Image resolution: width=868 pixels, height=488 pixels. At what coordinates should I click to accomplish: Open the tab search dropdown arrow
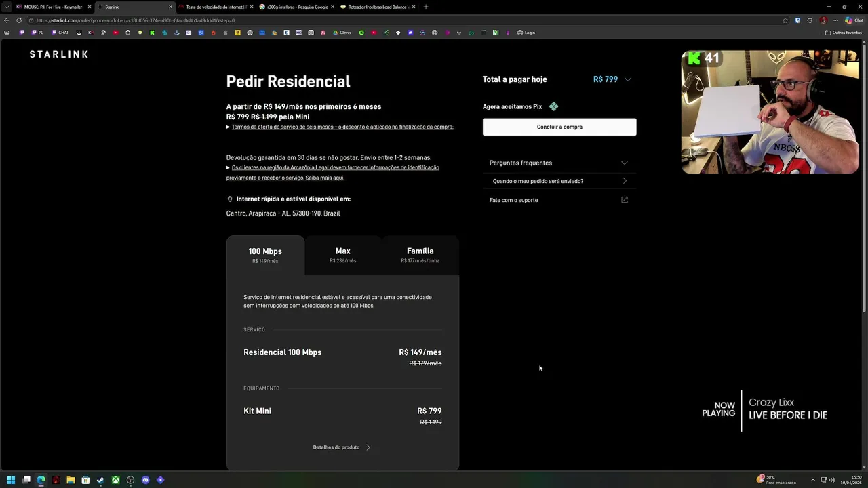(7, 7)
